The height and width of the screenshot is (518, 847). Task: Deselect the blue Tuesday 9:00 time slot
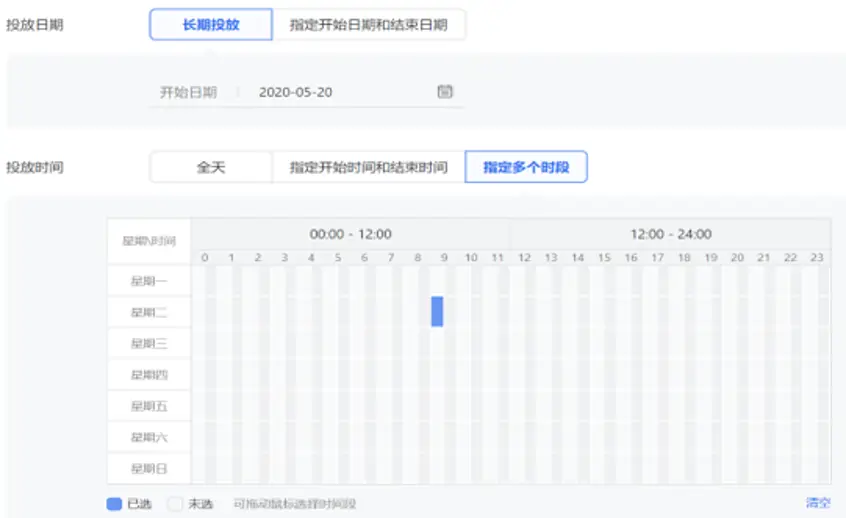tap(437, 312)
